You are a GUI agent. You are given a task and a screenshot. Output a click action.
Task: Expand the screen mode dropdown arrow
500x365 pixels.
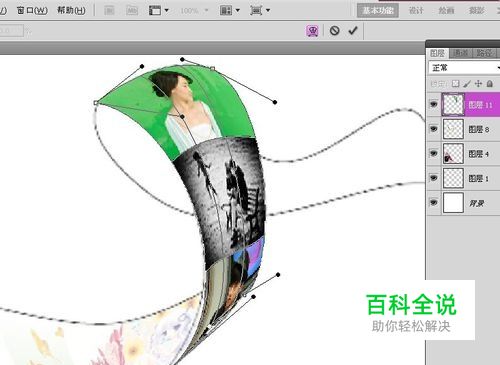tap(268, 11)
